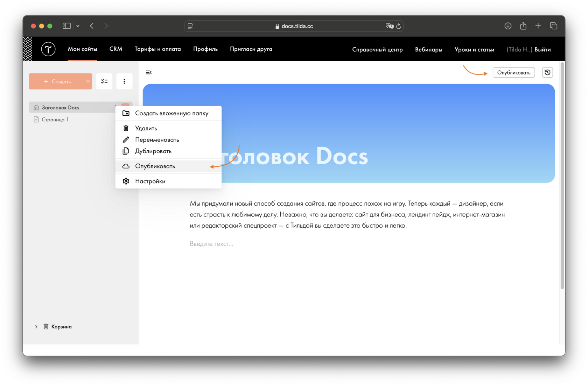Open Safari sidebar dropdown chevron
The height and width of the screenshot is (386, 588).
coord(78,26)
